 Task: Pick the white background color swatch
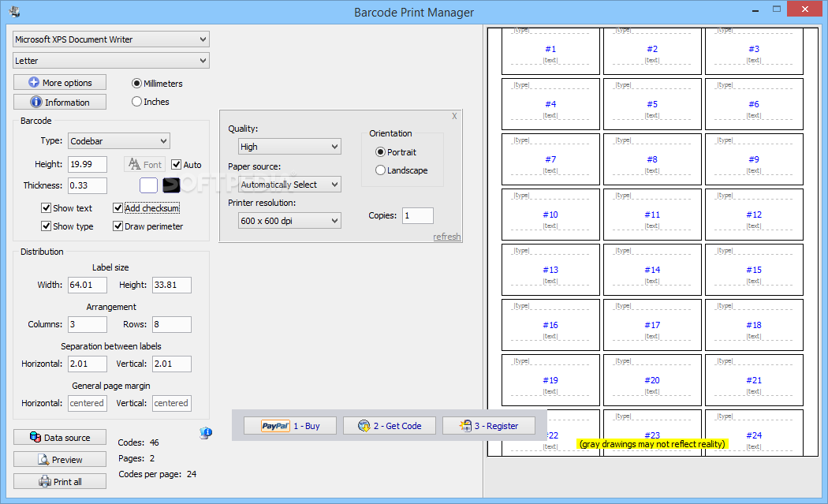[x=148, y=185]
